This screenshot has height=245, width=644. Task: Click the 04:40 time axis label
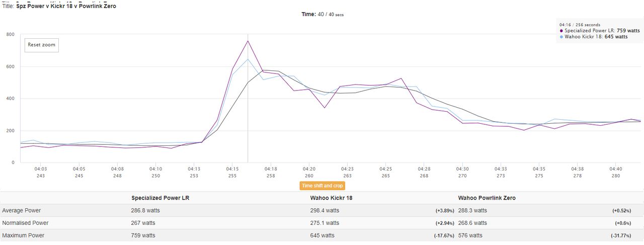[x=616, y=169]
